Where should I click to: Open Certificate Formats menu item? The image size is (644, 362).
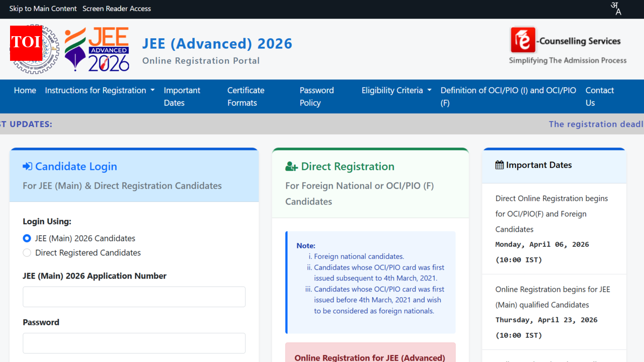(246, 97)
